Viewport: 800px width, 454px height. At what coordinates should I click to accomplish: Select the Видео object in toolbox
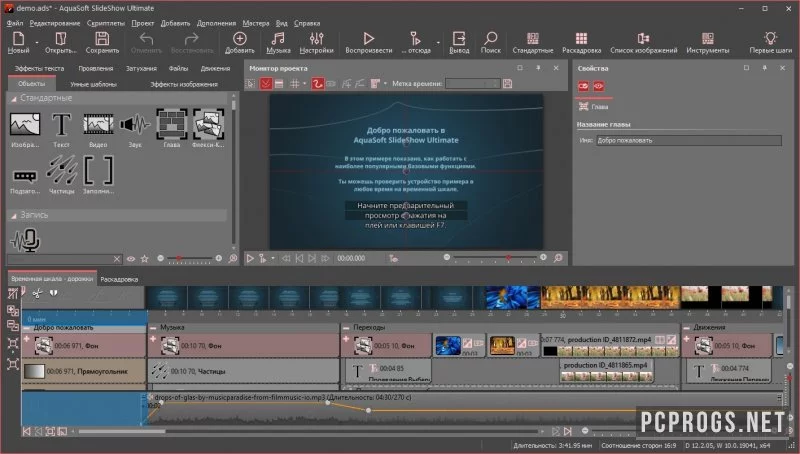click(x=98, y=124)
